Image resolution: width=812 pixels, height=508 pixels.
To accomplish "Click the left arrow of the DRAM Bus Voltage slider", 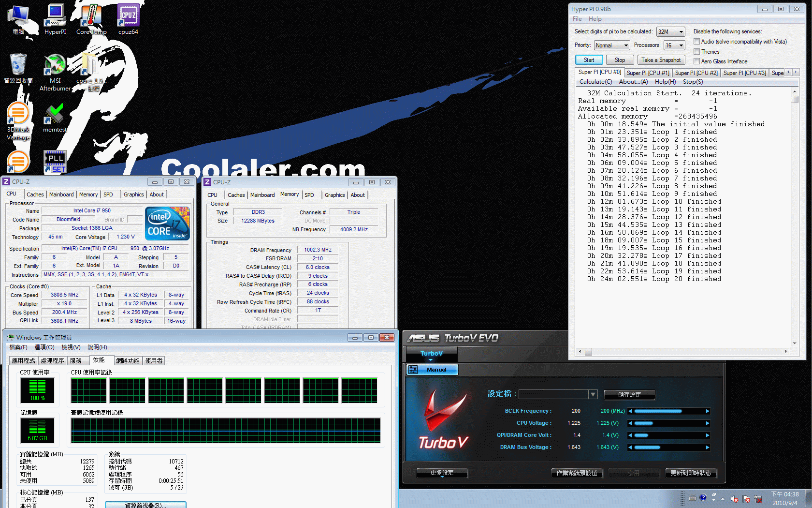I will pyautogui.click(x=630, y=447).
